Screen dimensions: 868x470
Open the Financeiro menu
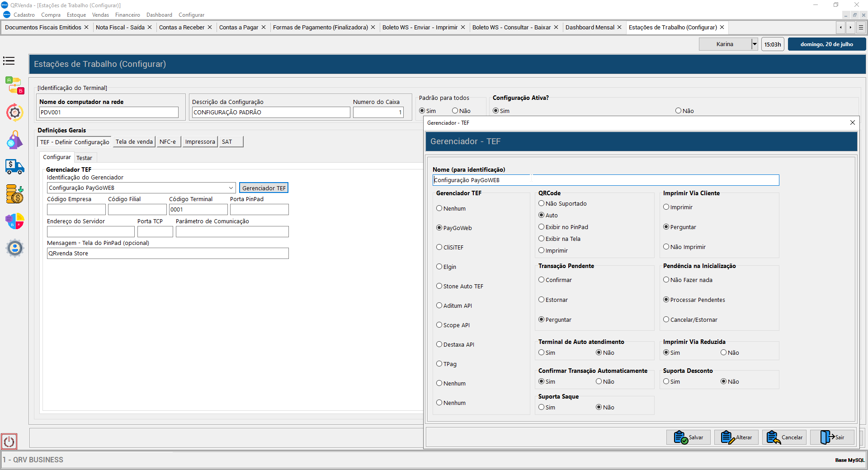click(127, 15)
